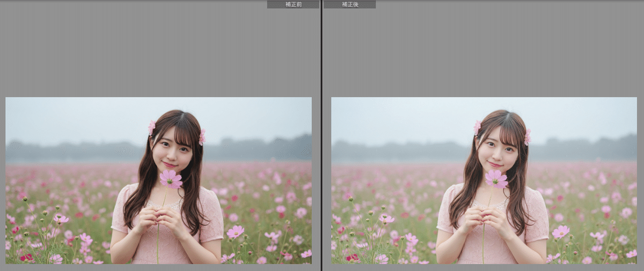Click the woman's face in the 補正後 photo
Viewport: 644px width, 271px height.
pyautogui.click(x=499, y=148)
